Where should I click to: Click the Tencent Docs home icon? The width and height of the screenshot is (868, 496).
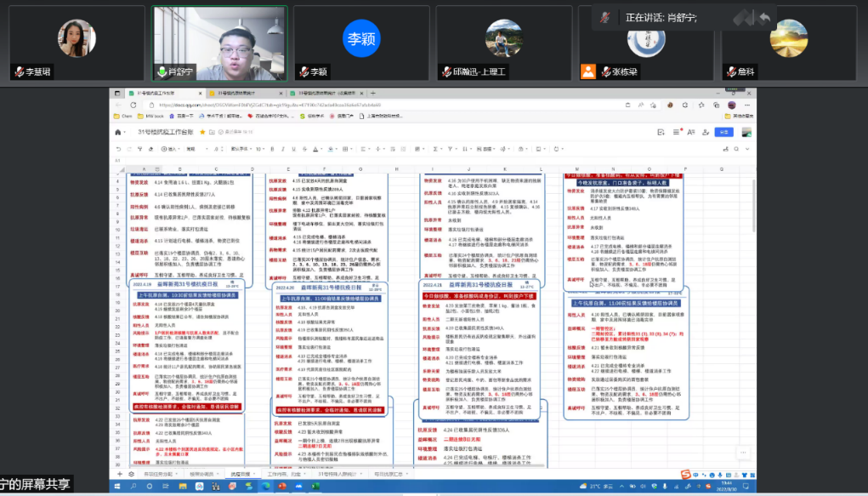[x=117, y=132]
